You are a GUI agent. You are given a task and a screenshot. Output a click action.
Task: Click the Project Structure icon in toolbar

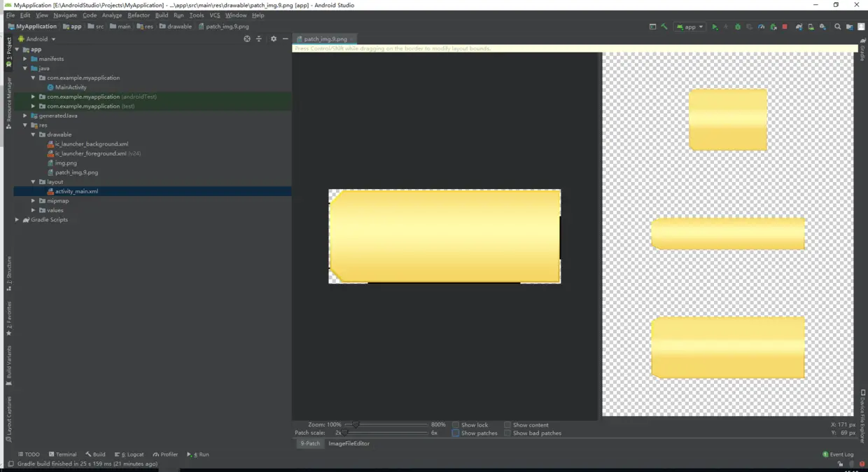[x=850, y=27]
